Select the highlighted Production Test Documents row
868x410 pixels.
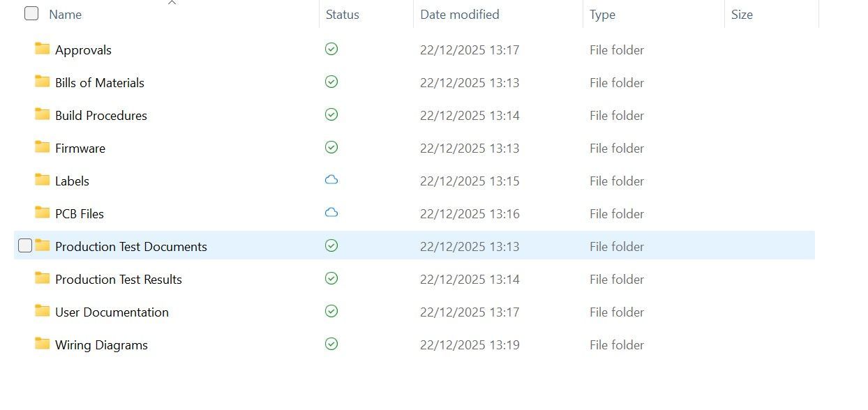(x=209, y=246)
